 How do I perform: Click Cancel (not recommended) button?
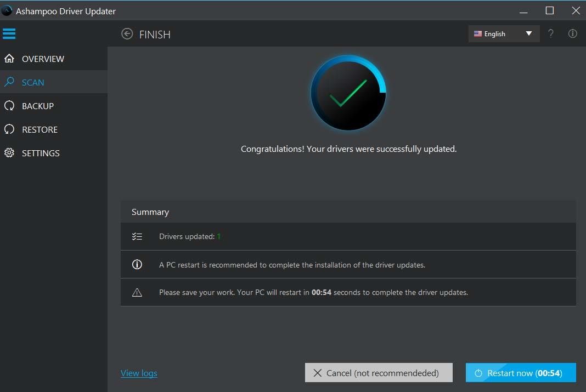pos(379,373)
